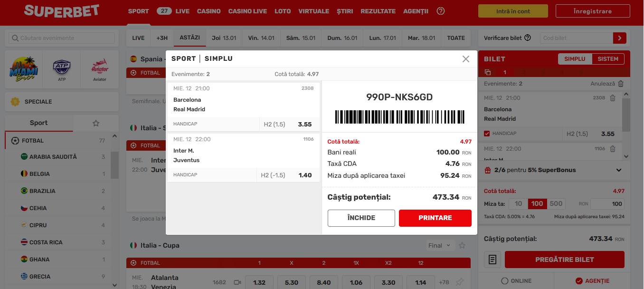Click Verificare bilet info question icon
The width and height of the screenshot is (644, 289).
[528, 38]
